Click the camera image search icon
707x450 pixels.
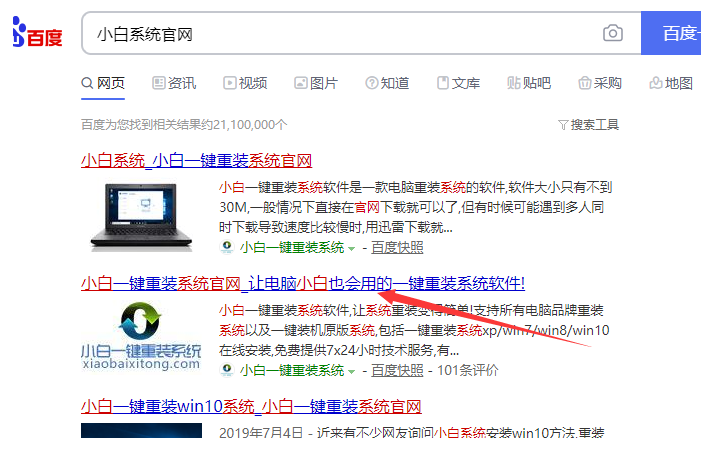[613, 33]
